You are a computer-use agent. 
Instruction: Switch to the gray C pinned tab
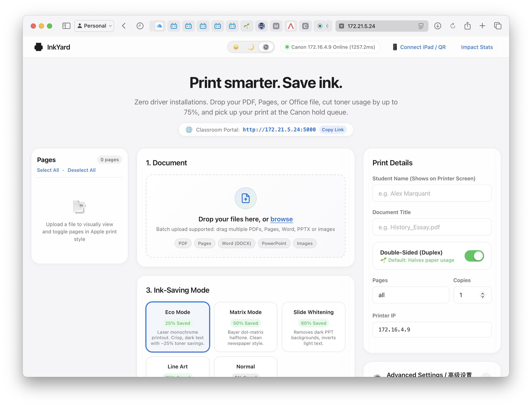click(x=305, y=26)
